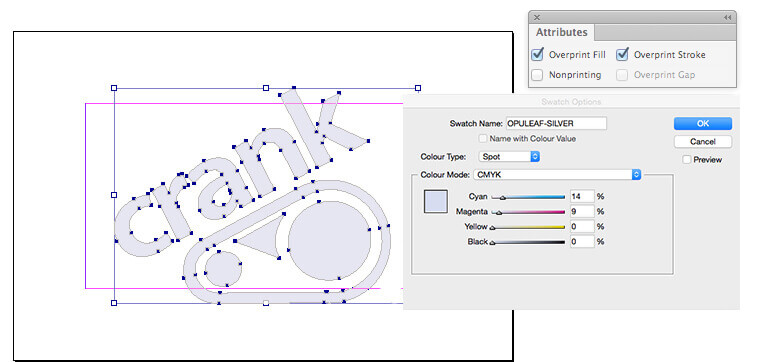Viewport: 774px width, 362px height.
Task: Click the Black slider track
Action: point(528,242)
